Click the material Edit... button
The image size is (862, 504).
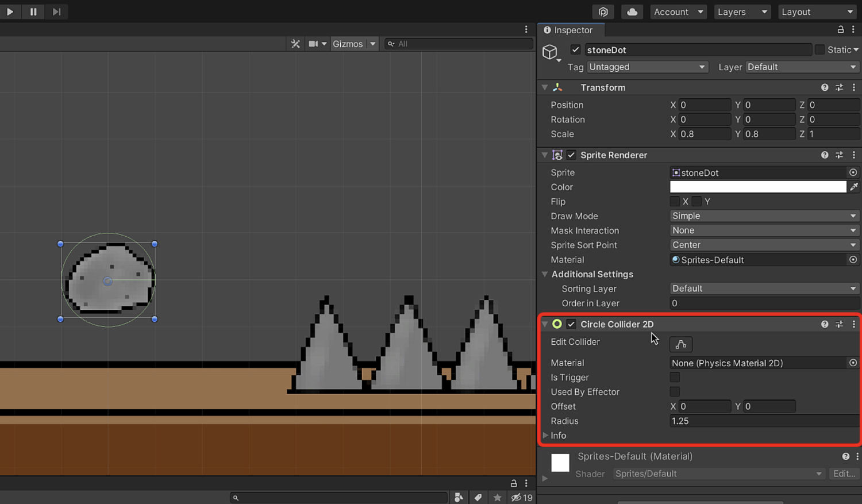coord(844,474)
